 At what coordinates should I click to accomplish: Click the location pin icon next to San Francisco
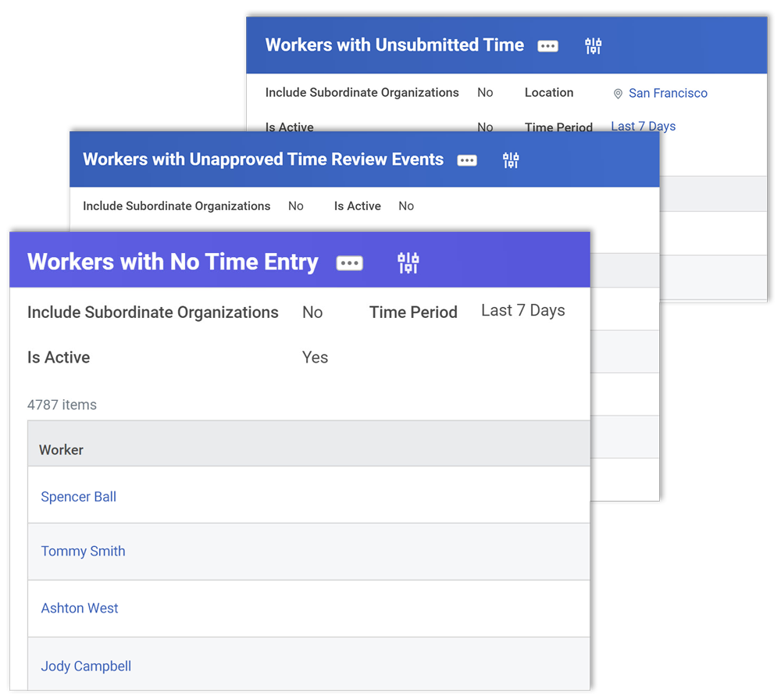point(618,94)
